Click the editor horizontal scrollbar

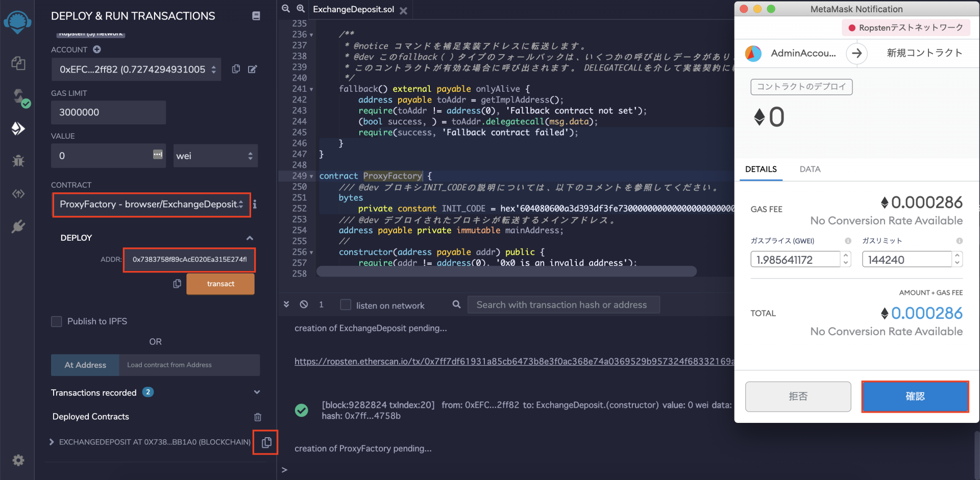(506, 271)
